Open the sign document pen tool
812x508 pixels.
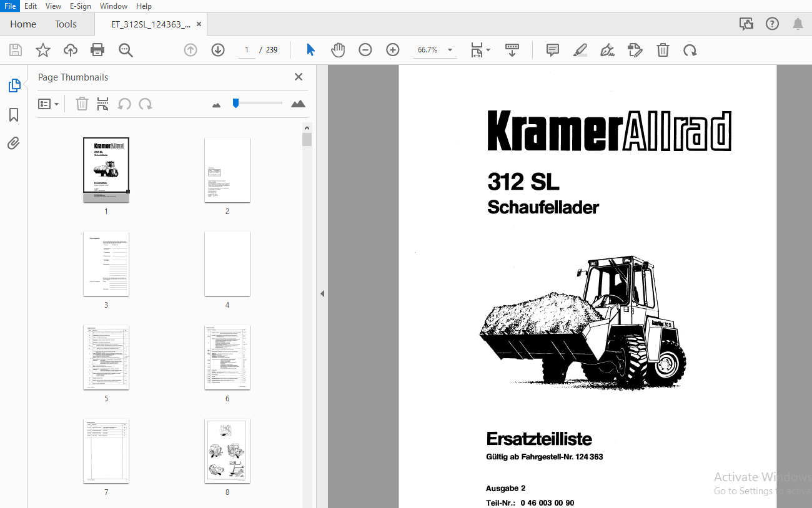607,50
